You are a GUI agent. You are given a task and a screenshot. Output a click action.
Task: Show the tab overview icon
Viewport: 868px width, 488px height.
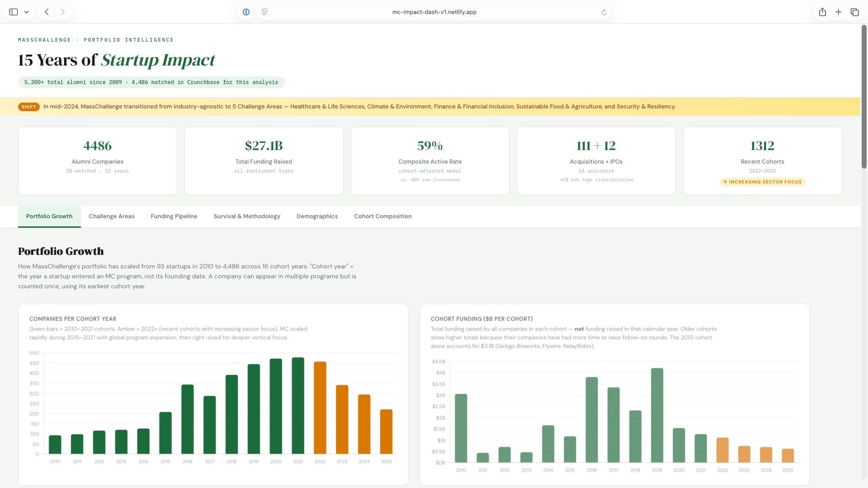(x=854, y=12)
